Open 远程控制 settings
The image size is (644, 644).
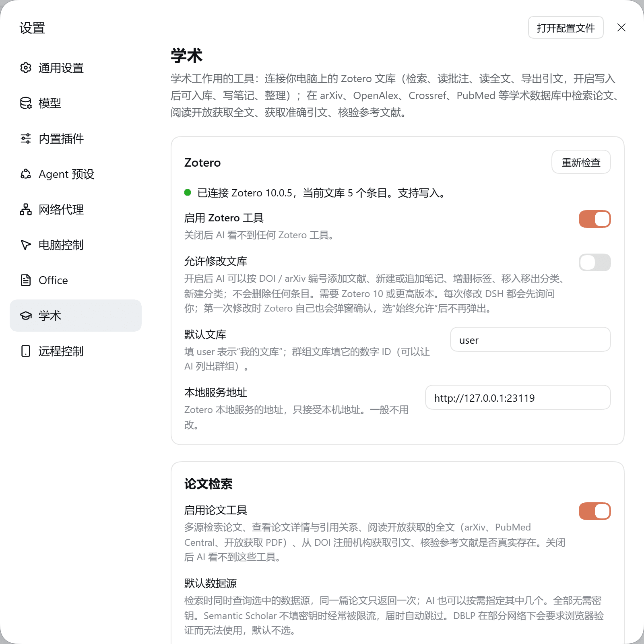pyautogui.click(x=76, y=351)
